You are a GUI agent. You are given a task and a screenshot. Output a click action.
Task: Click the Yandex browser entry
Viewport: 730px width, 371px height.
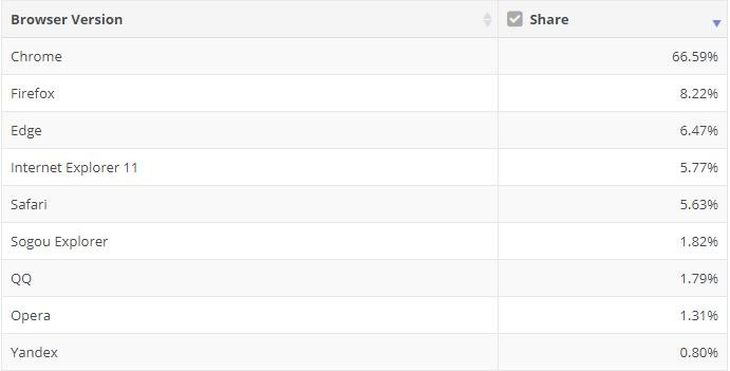[x=34, y=352]
